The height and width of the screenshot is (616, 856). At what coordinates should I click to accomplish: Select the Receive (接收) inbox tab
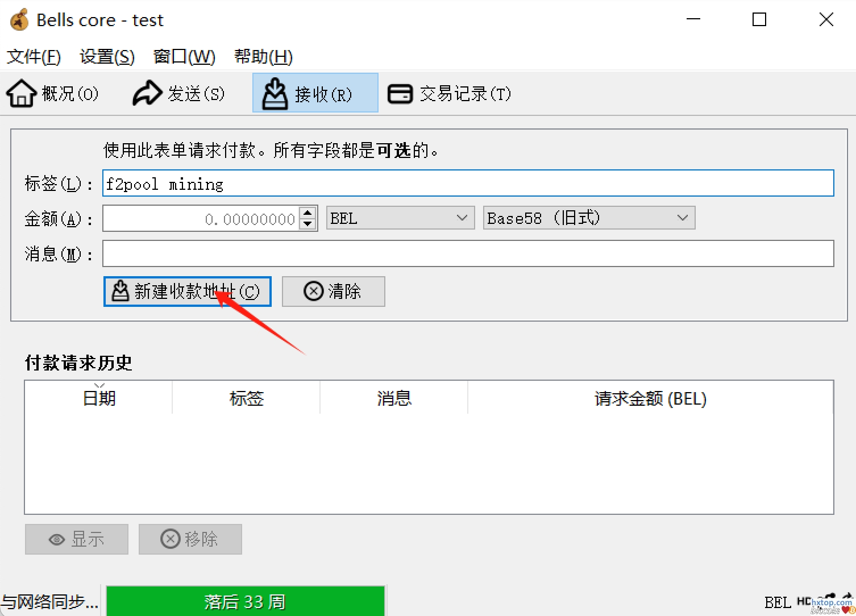click(x=315, y=93)
